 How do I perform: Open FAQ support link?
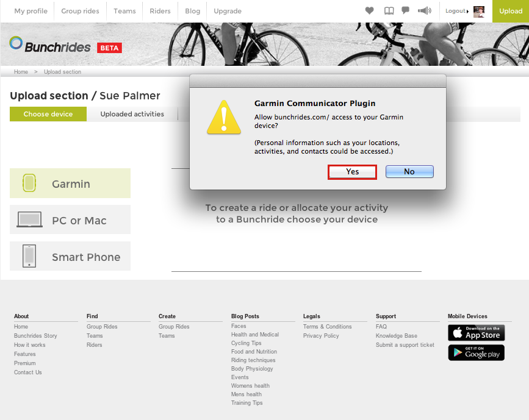point(381,327)
